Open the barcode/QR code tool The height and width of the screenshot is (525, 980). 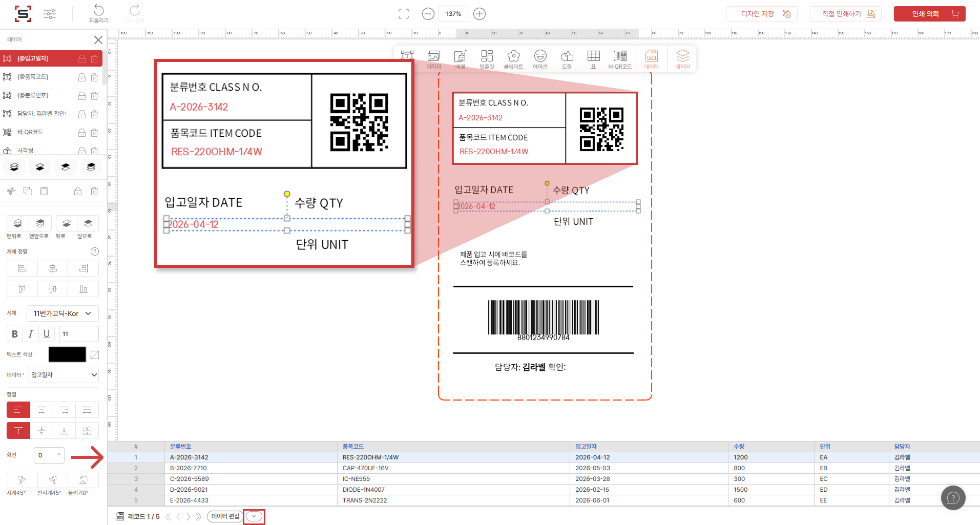(620, 59)
